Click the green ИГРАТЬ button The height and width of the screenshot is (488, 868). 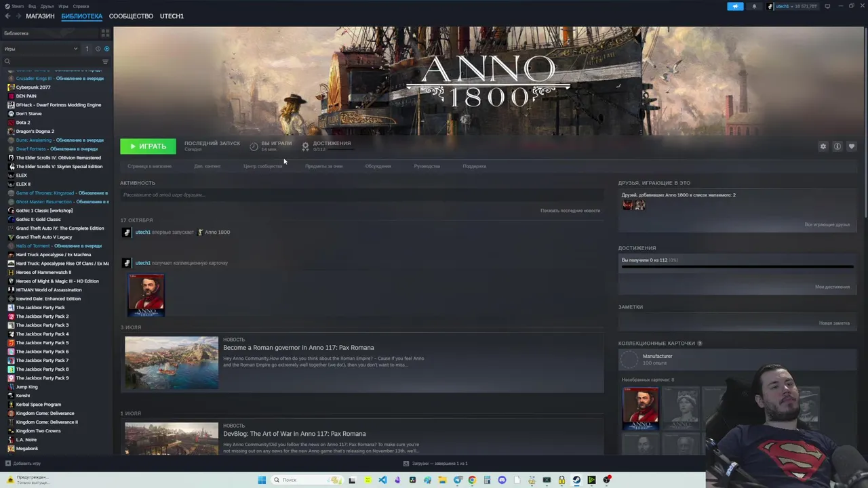click(x=148, y=146)
